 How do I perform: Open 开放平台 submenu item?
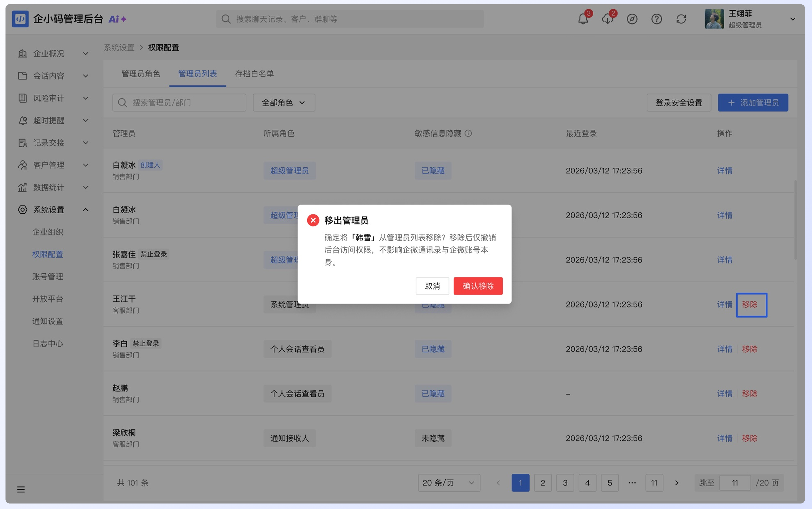tap(48, 299)
